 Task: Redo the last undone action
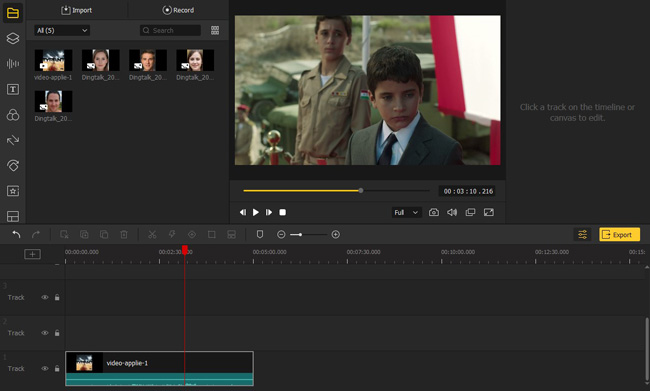click(x=36, y=235)
